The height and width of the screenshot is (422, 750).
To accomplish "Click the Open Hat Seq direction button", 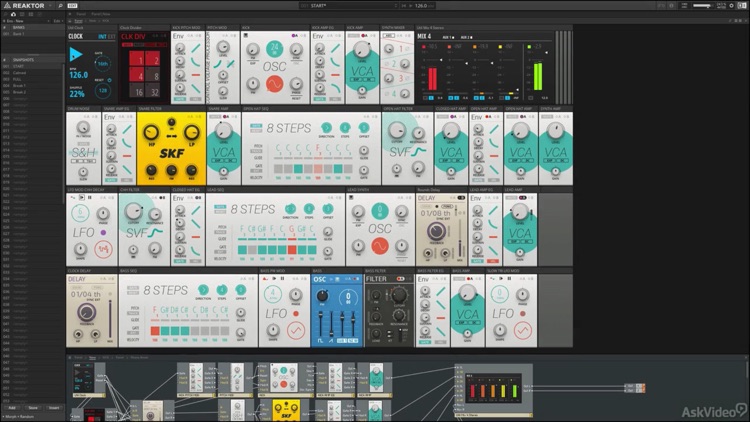I will (326, 128).
